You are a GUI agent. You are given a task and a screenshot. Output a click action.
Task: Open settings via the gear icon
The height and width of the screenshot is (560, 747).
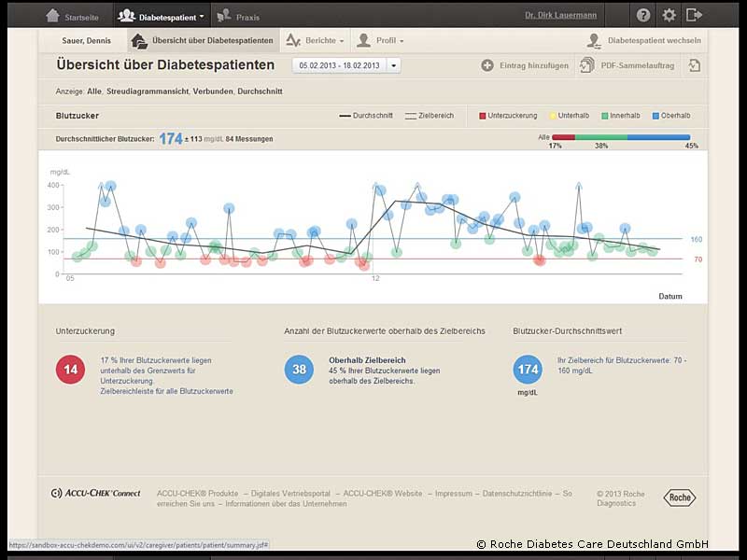pyautogui.click(x=669, y=15)
